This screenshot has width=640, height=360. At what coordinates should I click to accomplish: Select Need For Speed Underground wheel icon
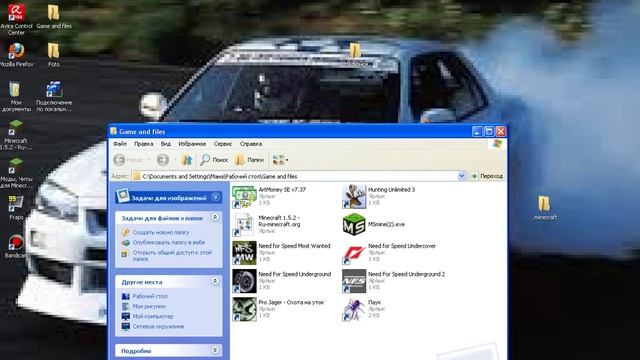coord(244,281)
